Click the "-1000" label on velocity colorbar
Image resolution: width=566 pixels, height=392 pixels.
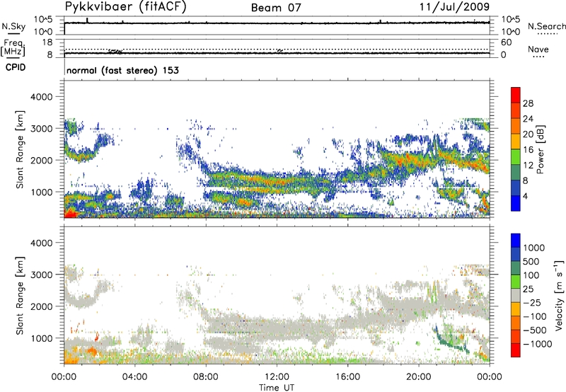(x=538, y=344)
